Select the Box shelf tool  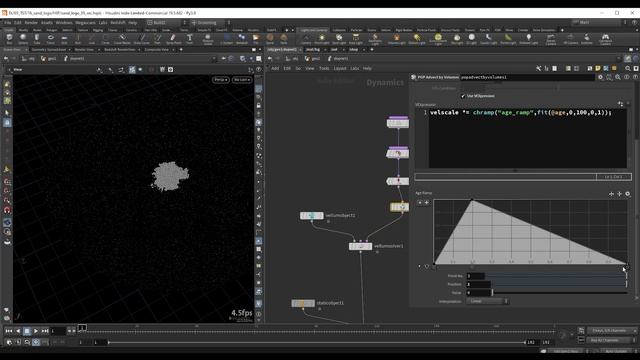point(9,39)
